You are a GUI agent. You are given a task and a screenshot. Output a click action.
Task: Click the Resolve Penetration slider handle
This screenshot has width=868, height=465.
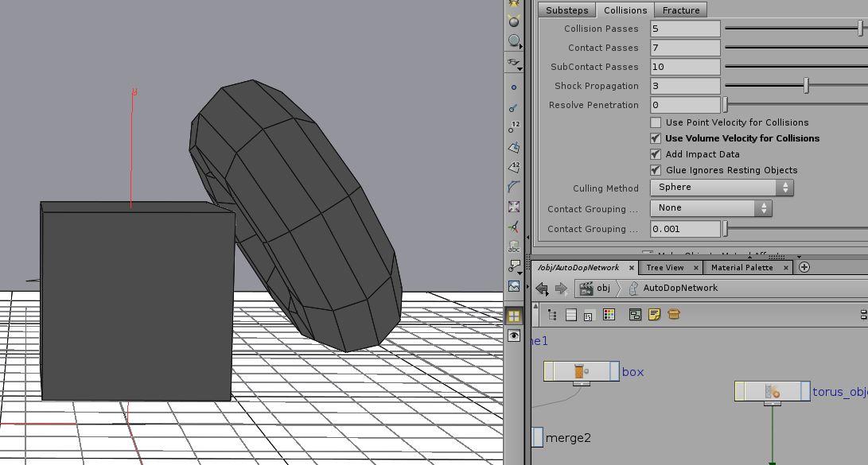click(x=726, y=104)
